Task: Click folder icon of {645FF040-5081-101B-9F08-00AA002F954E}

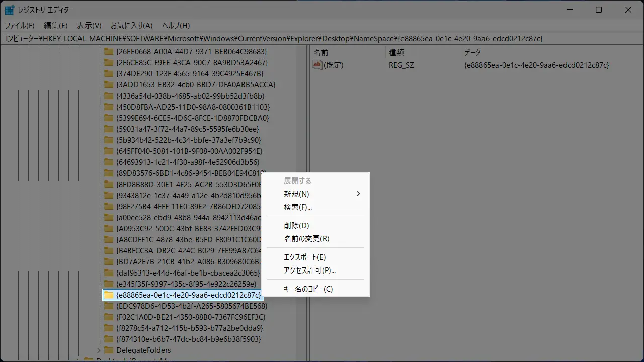Action: (x=109, y=151)
